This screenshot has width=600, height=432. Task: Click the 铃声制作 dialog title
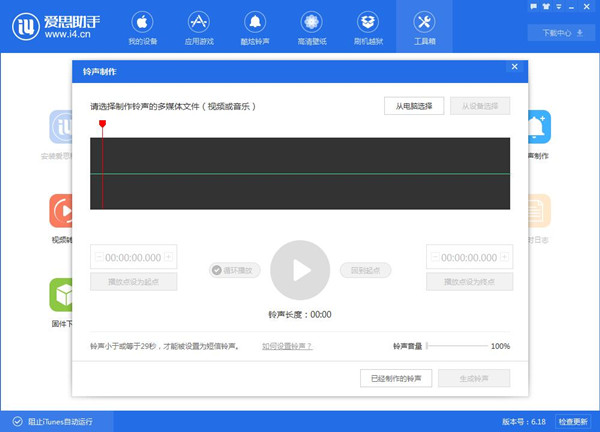pos(99,72)
